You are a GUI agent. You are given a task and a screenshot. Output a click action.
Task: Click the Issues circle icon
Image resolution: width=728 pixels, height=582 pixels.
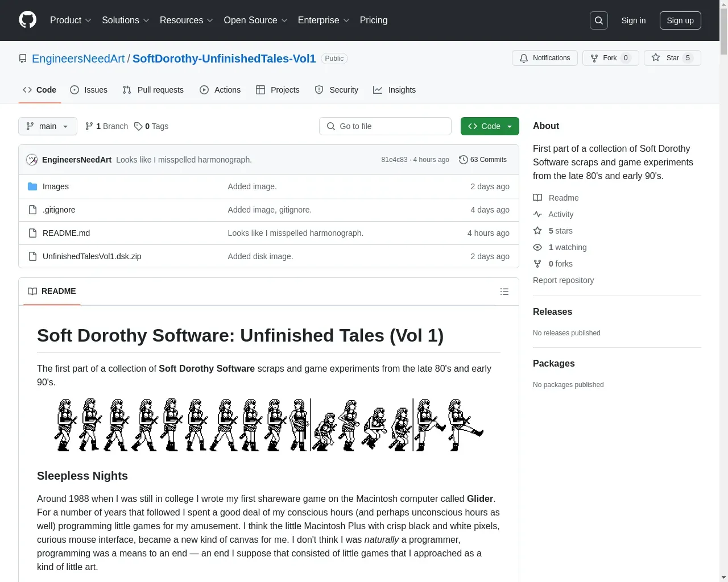pos(75,90)
